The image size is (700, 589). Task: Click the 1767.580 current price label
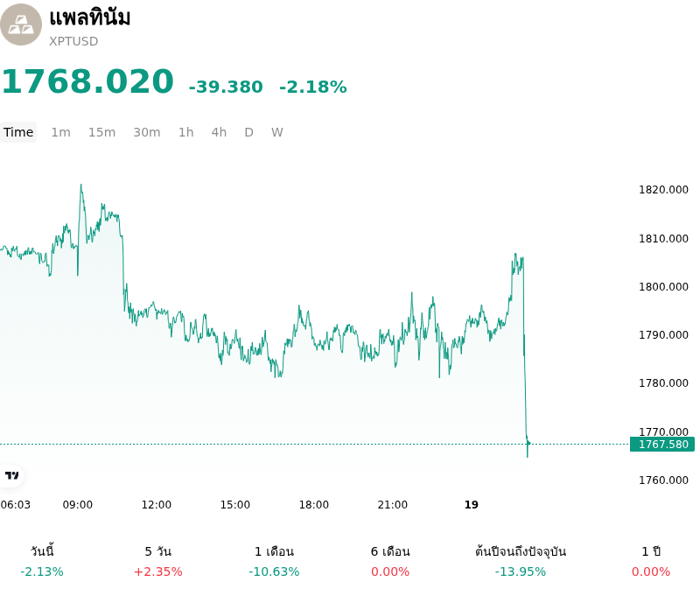coord(662,445)
